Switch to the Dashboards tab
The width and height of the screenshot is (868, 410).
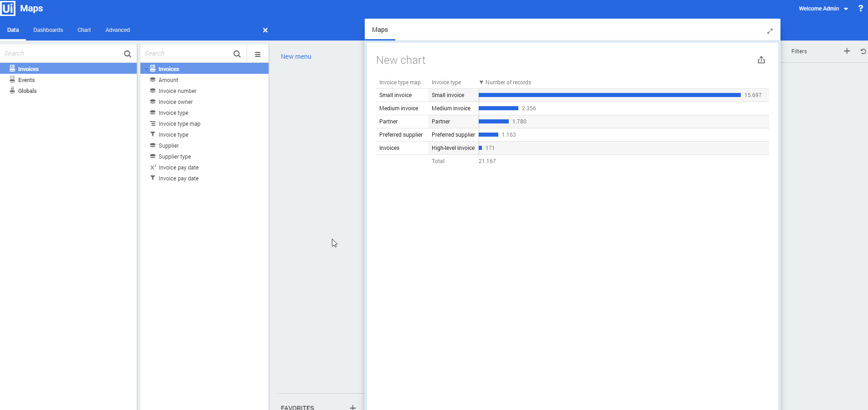tap(48, 30)
